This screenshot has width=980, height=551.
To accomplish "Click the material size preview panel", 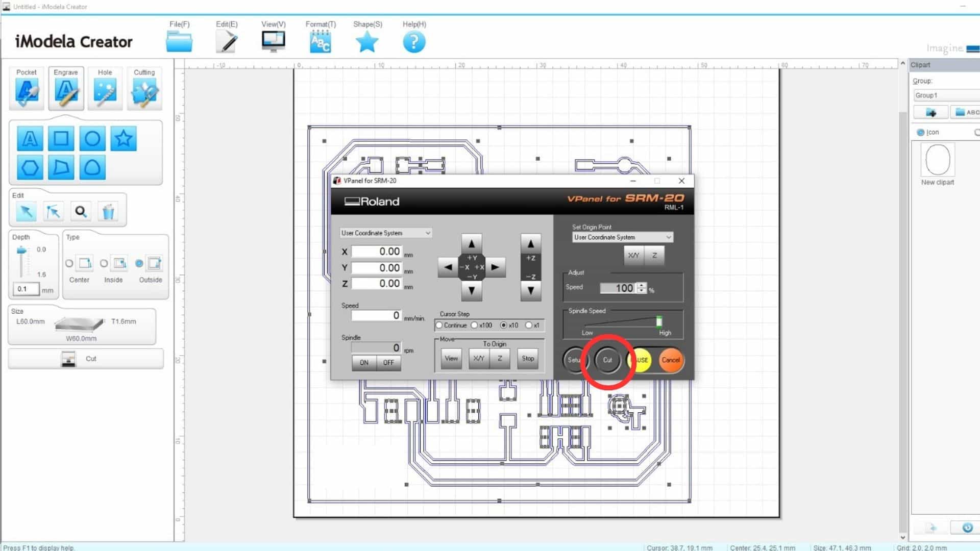I will (x=82, y=325).
